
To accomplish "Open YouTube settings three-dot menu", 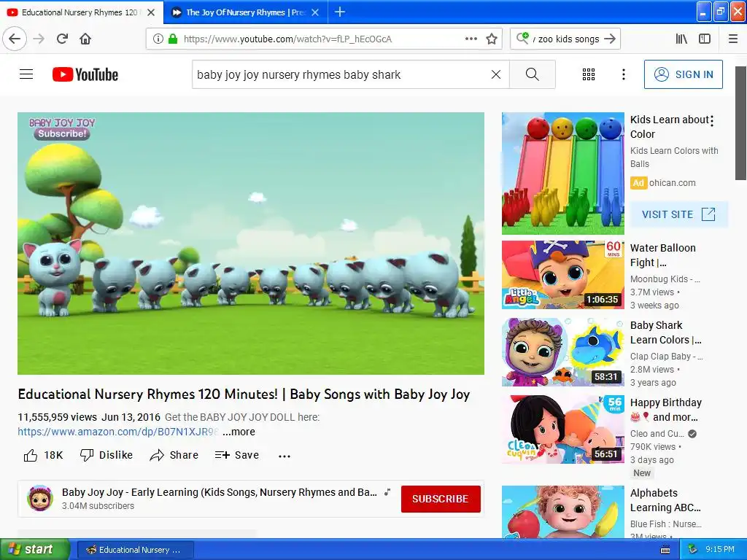I will point(624,74).
